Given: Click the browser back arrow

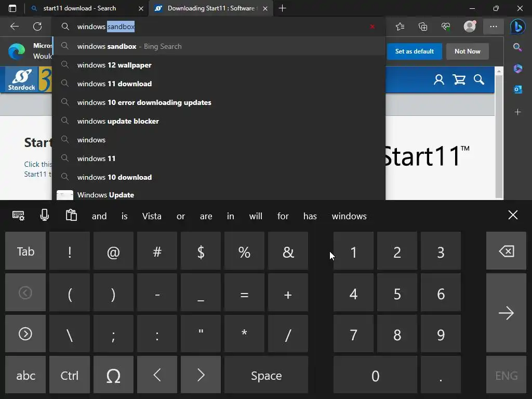Looking at the screenshot, I should pos(15,26).
